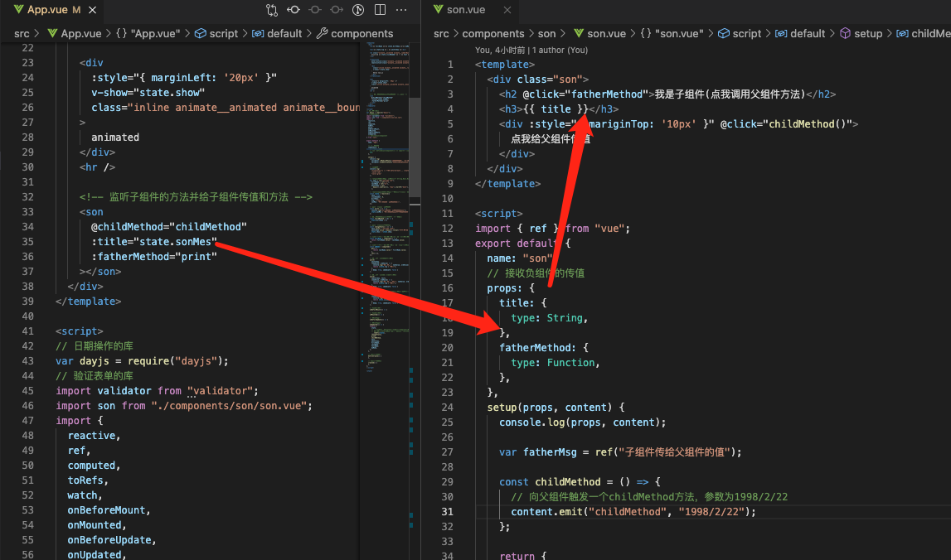This screenshot has height=560, width=951.
Task: Click content.emit("childMethod") line
Action: click(x=633, y=511)
